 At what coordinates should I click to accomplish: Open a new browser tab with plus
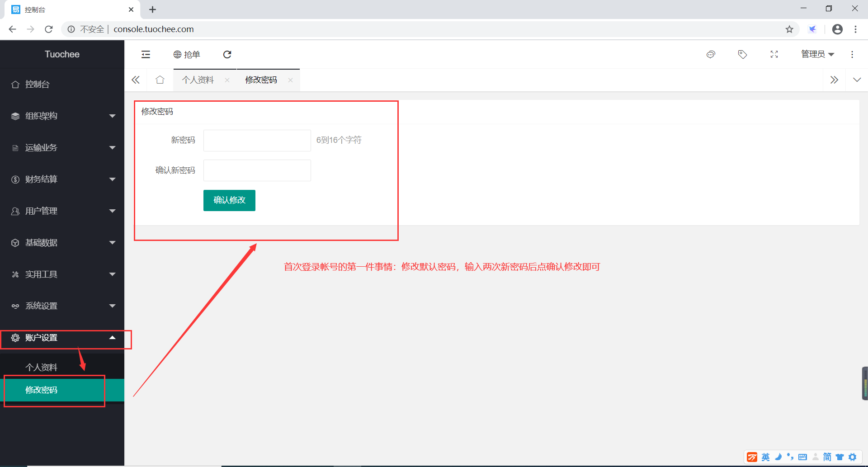(152, 9)
